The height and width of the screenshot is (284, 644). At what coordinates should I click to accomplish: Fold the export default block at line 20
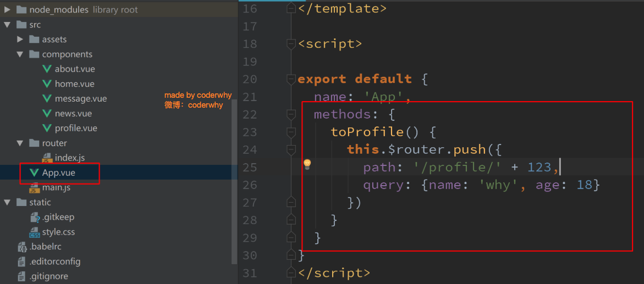click(291, 79)
